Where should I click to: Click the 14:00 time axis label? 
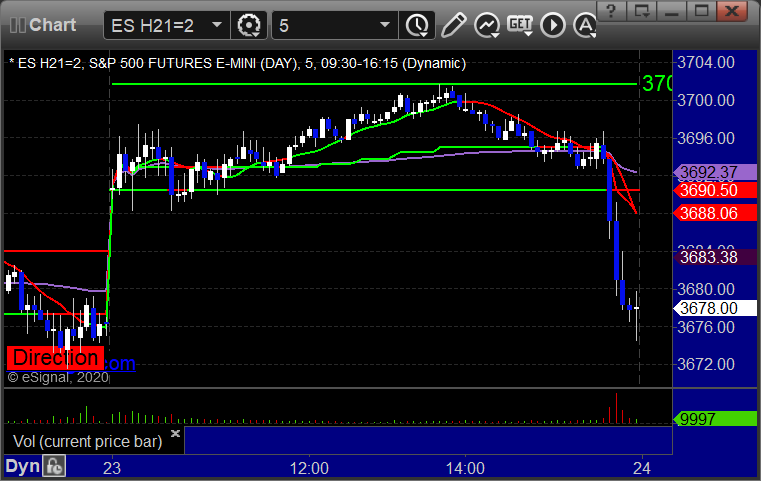pos(465,468)
